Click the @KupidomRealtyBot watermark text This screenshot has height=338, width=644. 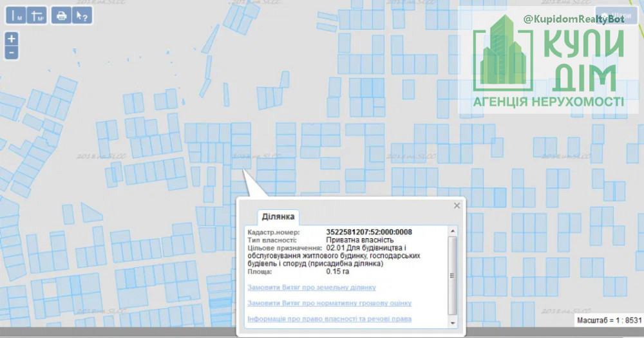(x=574, y=20)
